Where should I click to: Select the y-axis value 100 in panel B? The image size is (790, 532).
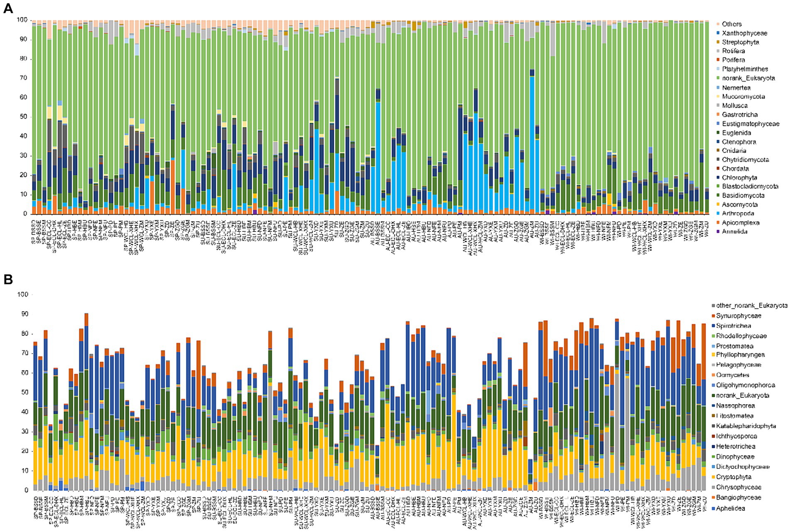point(22,295)
